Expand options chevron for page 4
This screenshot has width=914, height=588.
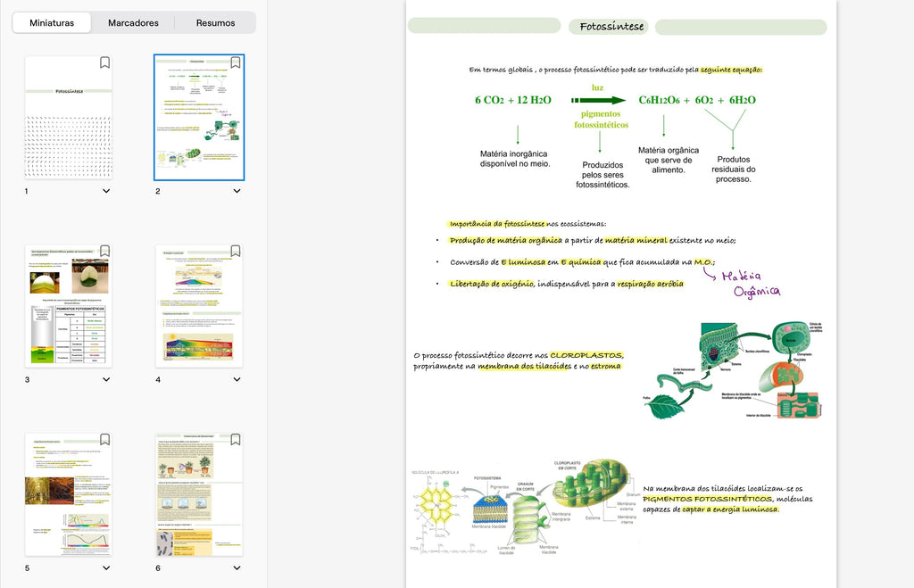pyautogui.click(x=237, y=379)
